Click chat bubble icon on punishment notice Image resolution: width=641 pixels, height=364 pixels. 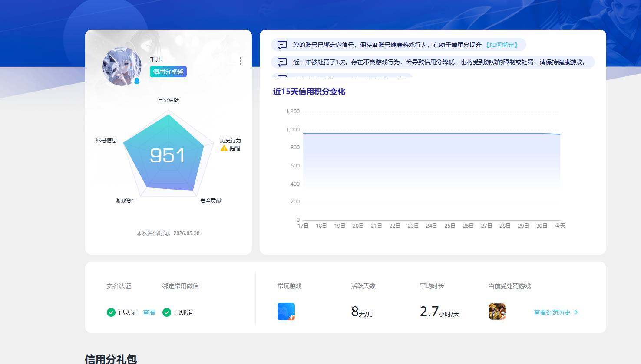pyautogui.click(x=282, y=62)
